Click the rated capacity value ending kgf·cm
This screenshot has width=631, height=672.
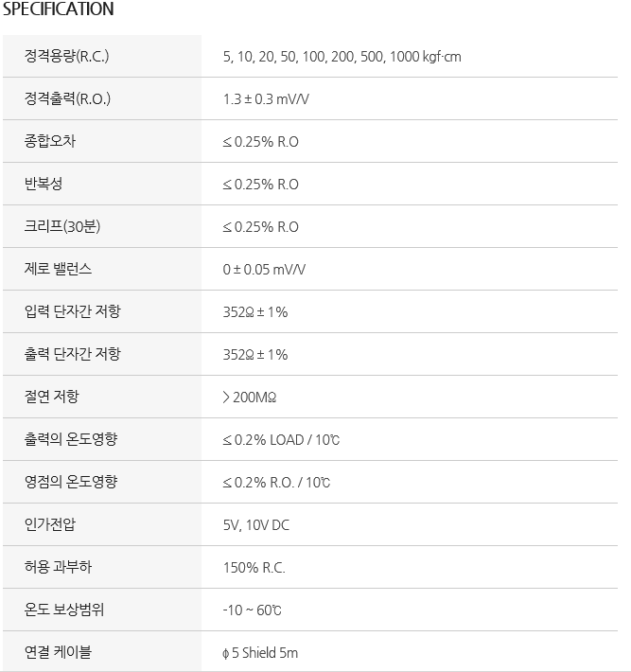(x=342, y=57)
